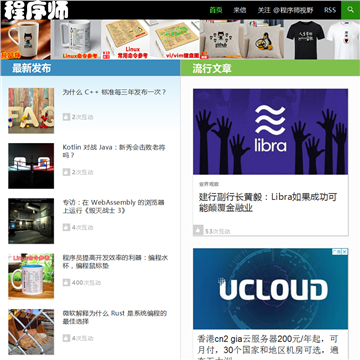Close the UCloud ad via corner icon
Screen dimensions: 360x360
point(344,251)
